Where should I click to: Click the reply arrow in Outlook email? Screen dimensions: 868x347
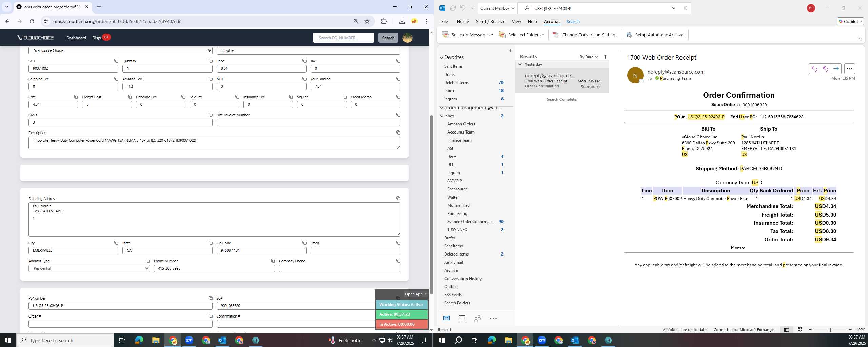[x=814, y=69]
